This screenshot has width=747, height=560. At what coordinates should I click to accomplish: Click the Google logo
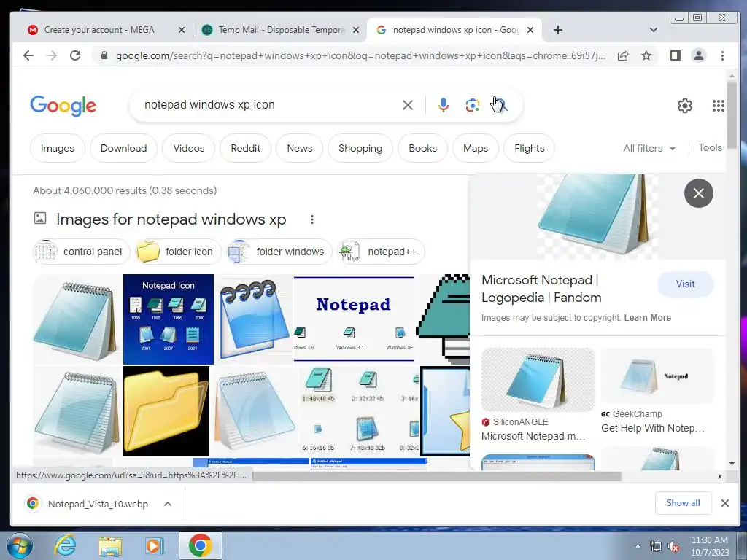click(x=63, y=105)
